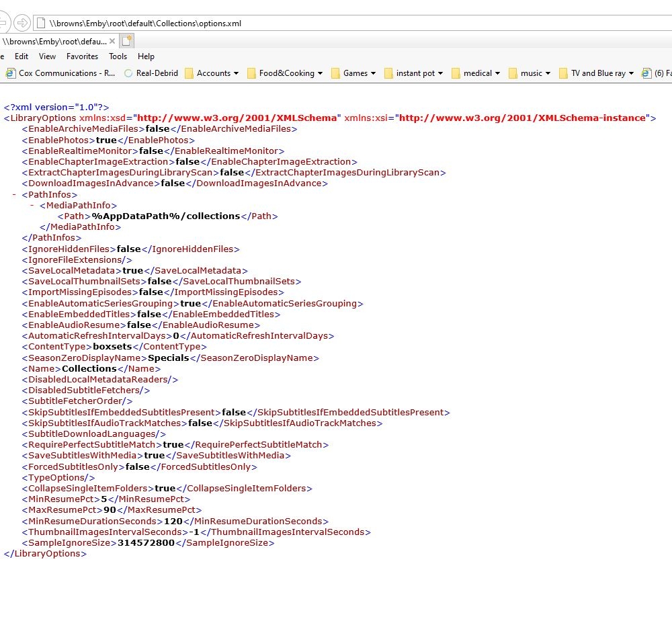
Task: Click the ContentType boxsets value
Action: tap(112, 347)
